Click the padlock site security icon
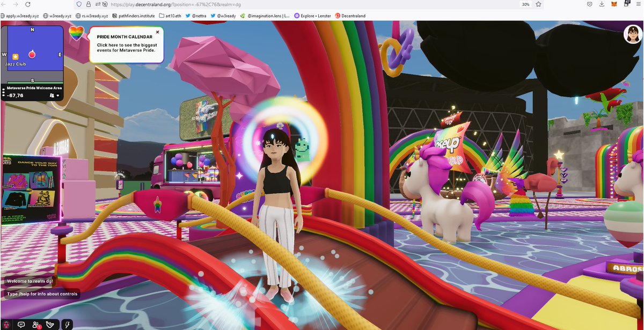The image size is (644, 330). tap(88, 4)
